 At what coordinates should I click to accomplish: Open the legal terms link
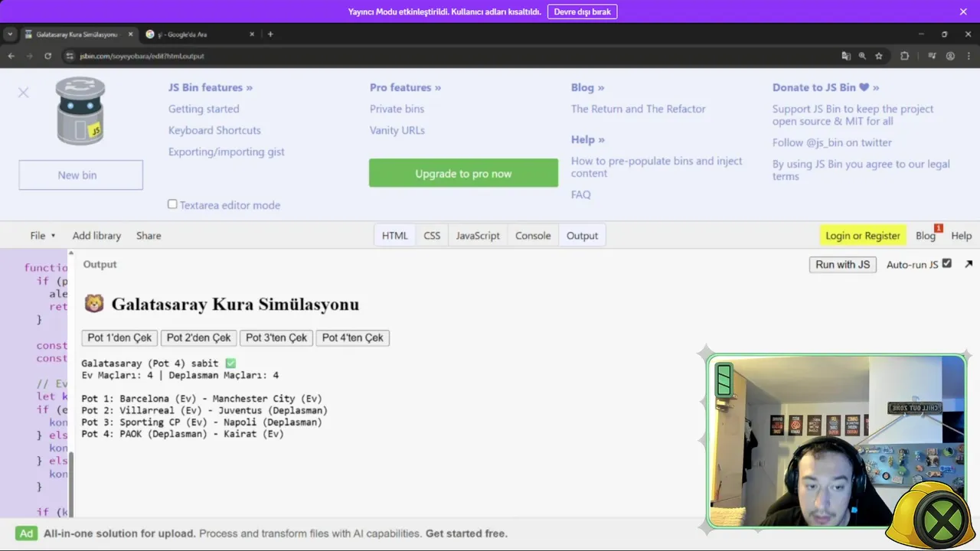coord(861,170)
